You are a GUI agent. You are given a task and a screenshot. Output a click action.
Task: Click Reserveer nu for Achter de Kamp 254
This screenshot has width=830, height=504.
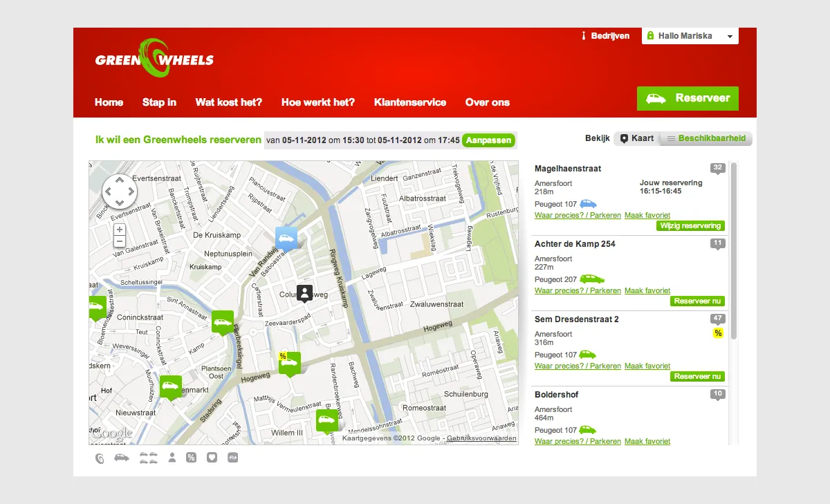pos(697,301)
